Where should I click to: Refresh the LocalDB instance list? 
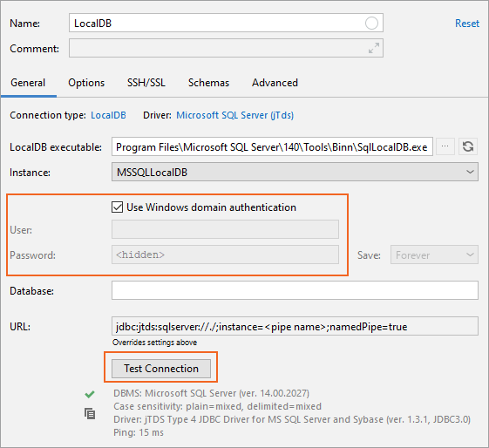pyautogui.click(x=468, y=146)
